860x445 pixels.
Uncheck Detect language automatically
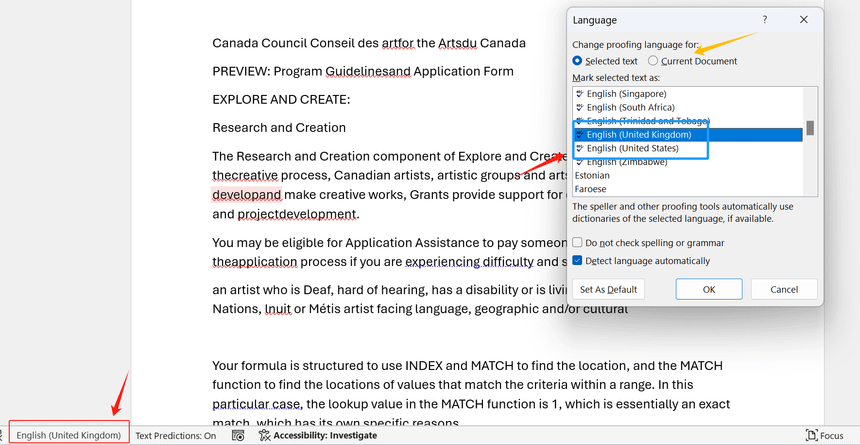point(578,261)
